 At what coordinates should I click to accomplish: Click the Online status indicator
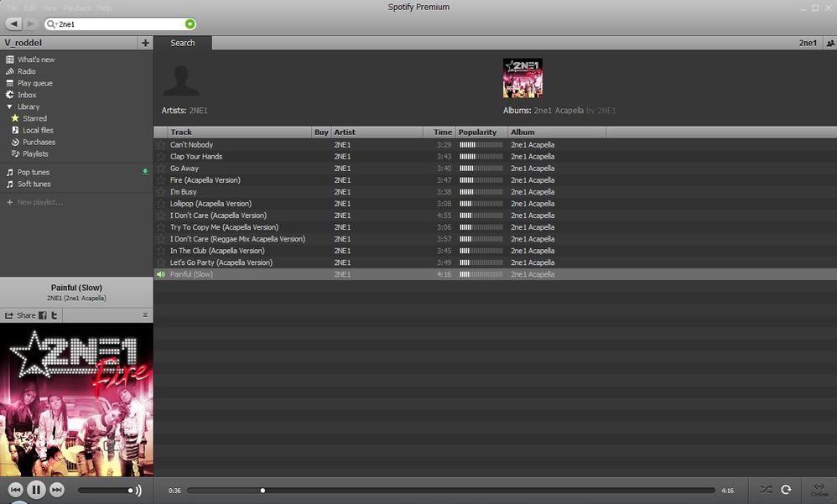[x=819, y=490]
